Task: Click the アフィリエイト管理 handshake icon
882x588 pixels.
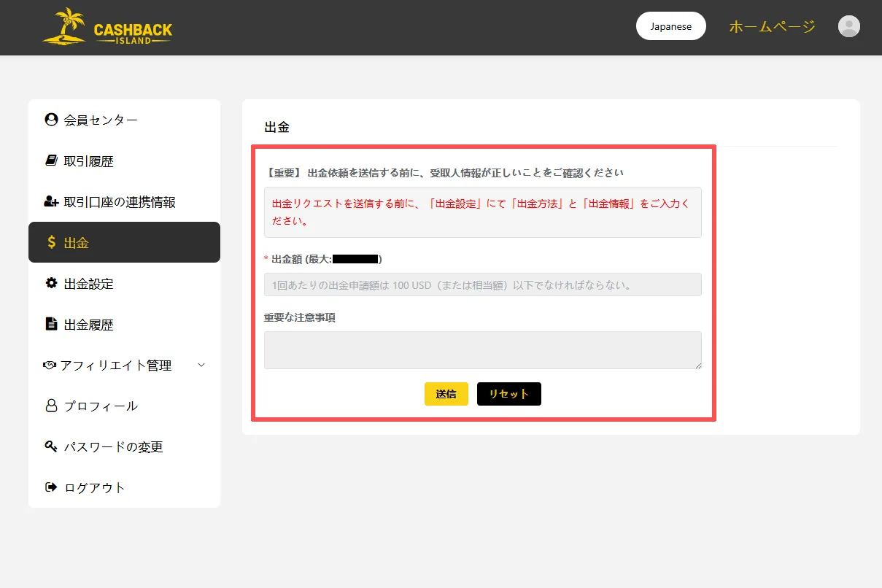Action: [x=50, y=365]
